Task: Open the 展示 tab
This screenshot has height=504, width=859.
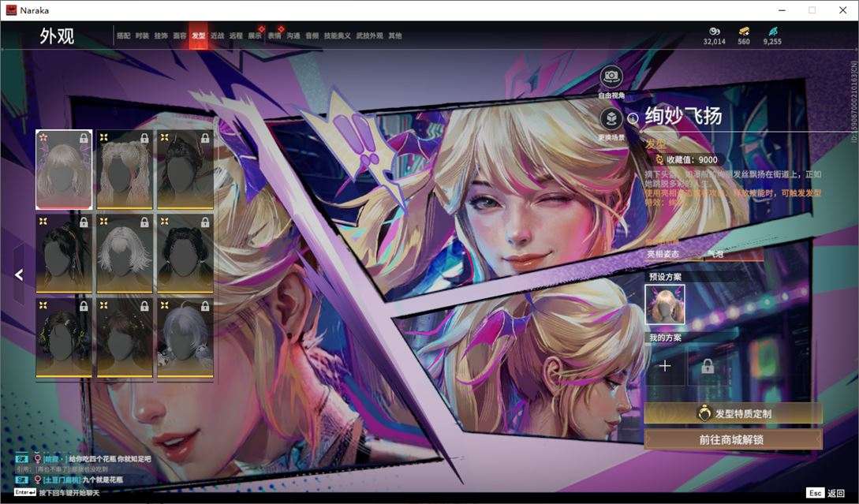Action: pyautogui.click(x=255, y=35)
